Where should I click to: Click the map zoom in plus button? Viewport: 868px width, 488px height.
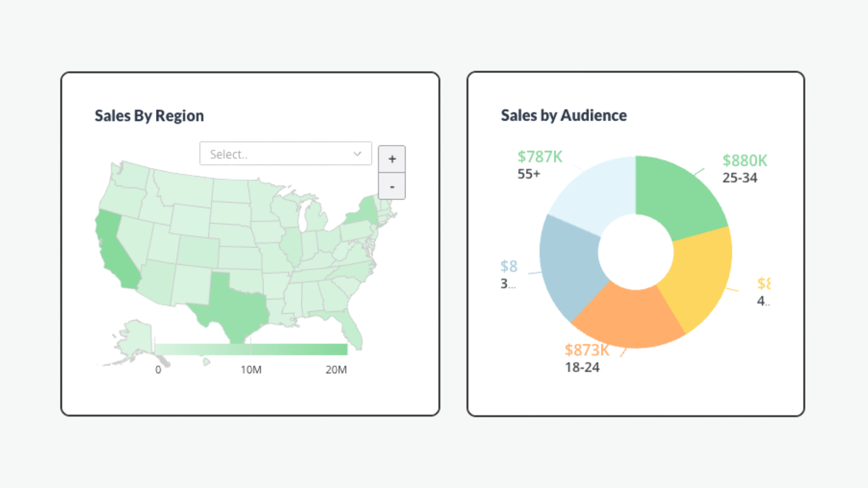pyautogui.click(x=392, y=159)
